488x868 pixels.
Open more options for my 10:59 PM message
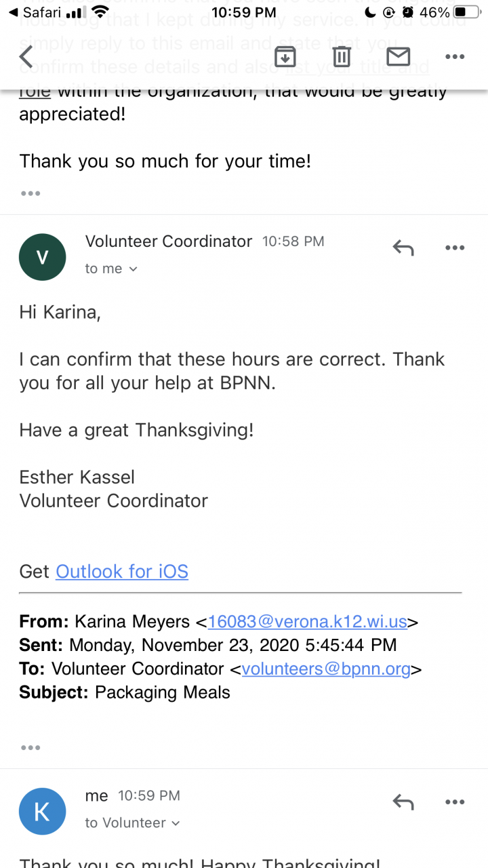click(455, 803)
